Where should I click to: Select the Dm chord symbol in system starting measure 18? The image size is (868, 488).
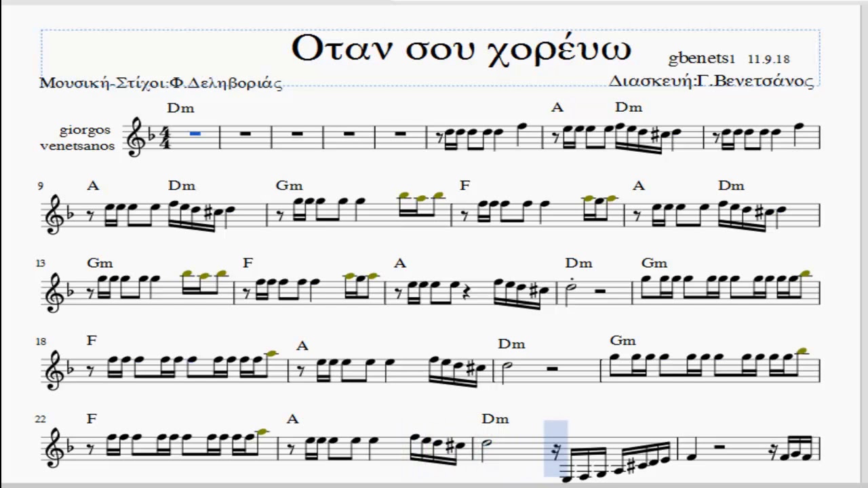tap(511, 344)
